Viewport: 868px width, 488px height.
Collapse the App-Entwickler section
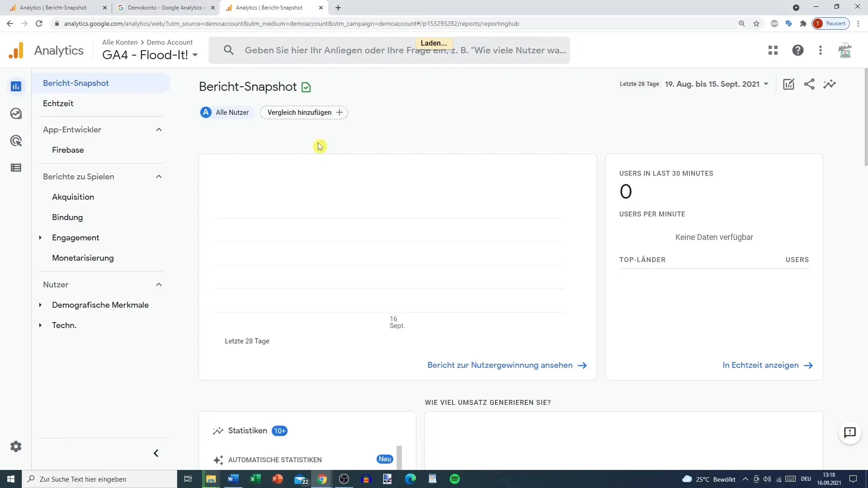159,130
